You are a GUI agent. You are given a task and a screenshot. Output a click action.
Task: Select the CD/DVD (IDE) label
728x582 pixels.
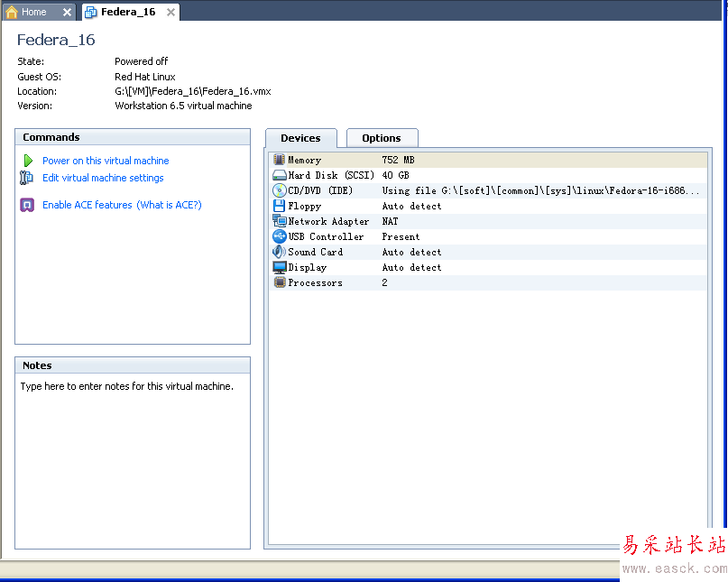(x=320, y=190)
